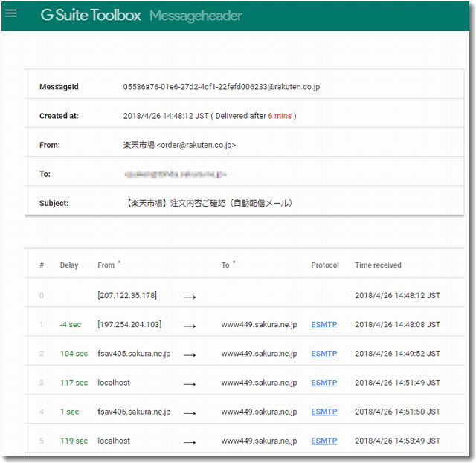Click the '1 sec' delay value
476x463 pixels.
tap(69, 412)
